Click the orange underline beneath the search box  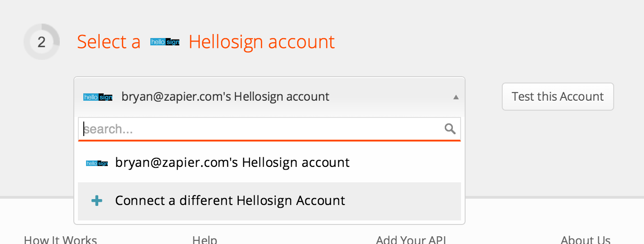[x=269, y=141]
